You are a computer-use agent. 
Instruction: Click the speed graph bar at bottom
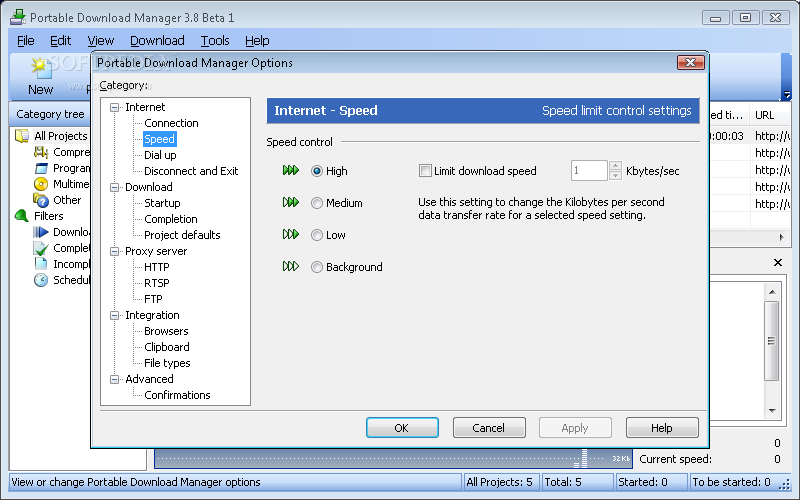click(x=393, y=458)
